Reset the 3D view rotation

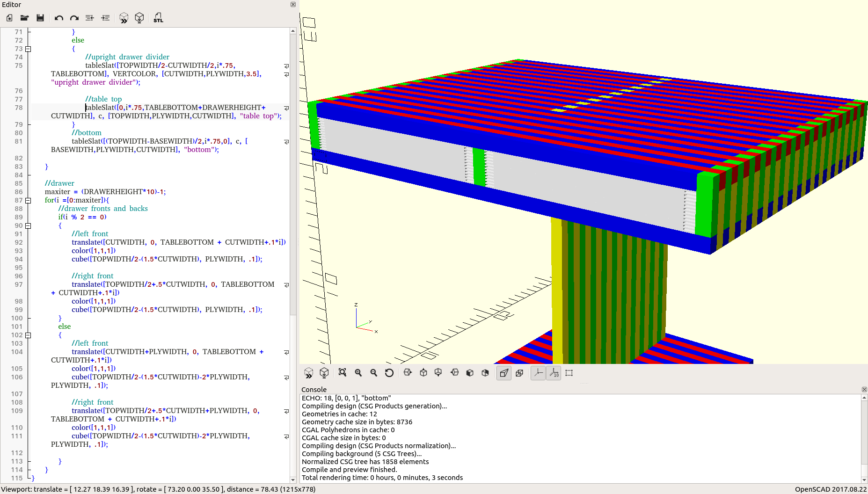coord(389,373)
